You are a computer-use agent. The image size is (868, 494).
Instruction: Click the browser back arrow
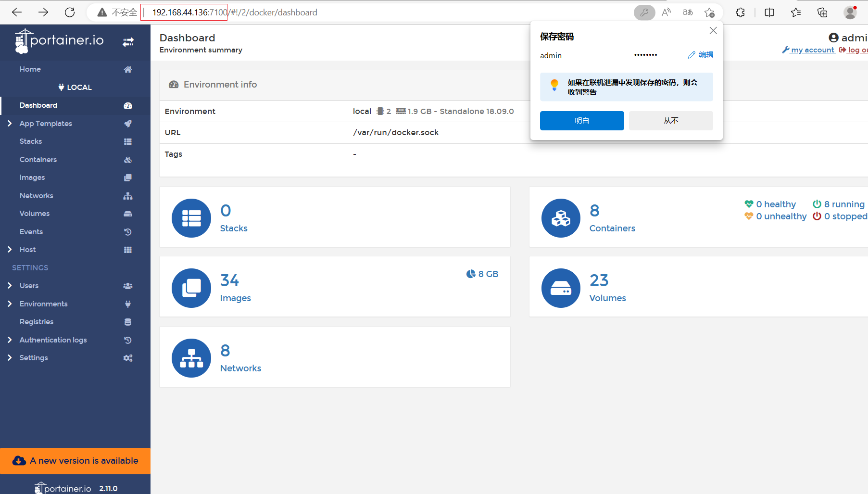17,13
